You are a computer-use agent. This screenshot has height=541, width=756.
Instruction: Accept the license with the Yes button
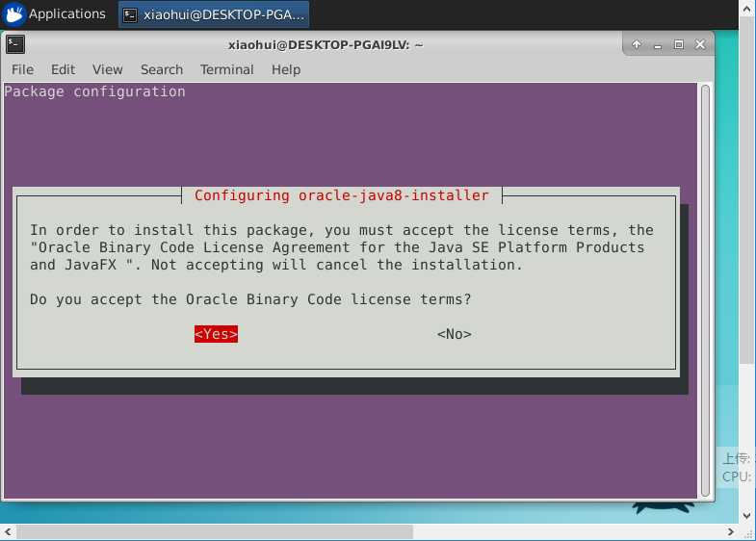coord(216,334)
